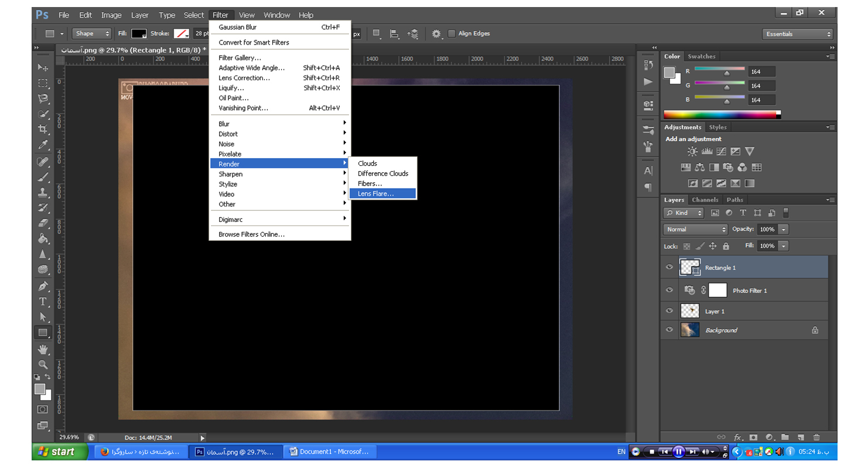Add a Color Balance adjustment
868x468 pixels.
[699, 168]
